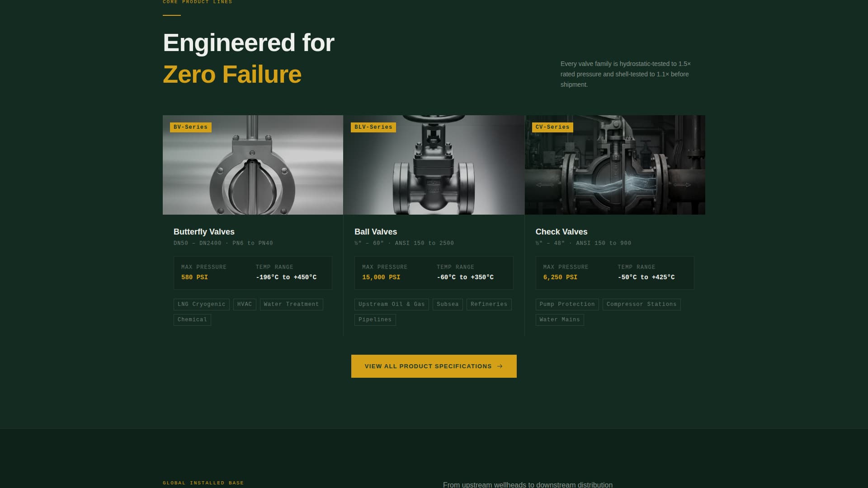Click the CV-Series badge on Check Valves
868x488 pixels.
(x=552, y=127)
